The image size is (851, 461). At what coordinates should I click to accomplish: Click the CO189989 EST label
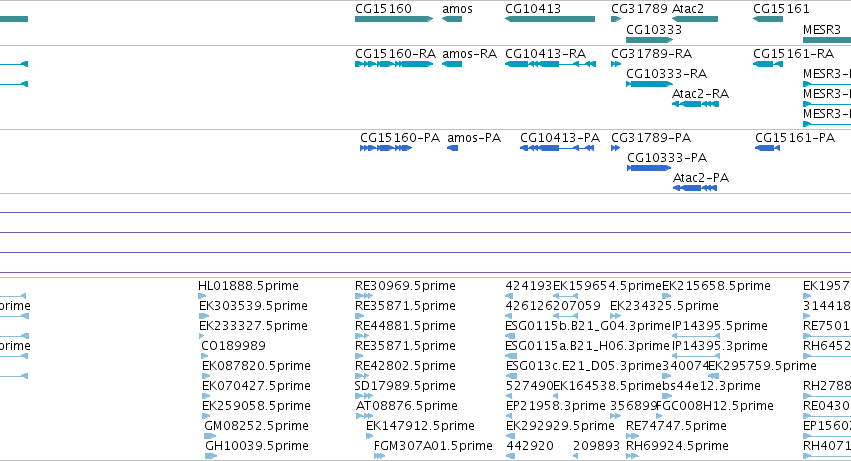233,346
